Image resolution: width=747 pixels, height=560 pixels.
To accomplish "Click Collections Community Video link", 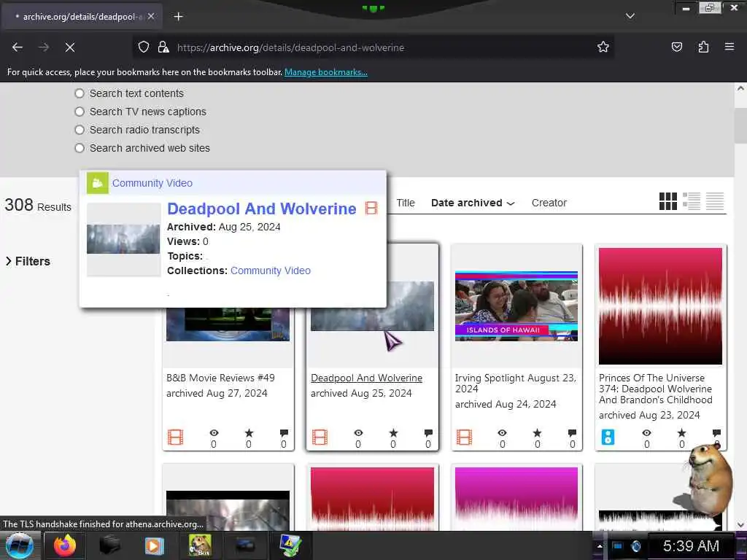I will [270, 271].
